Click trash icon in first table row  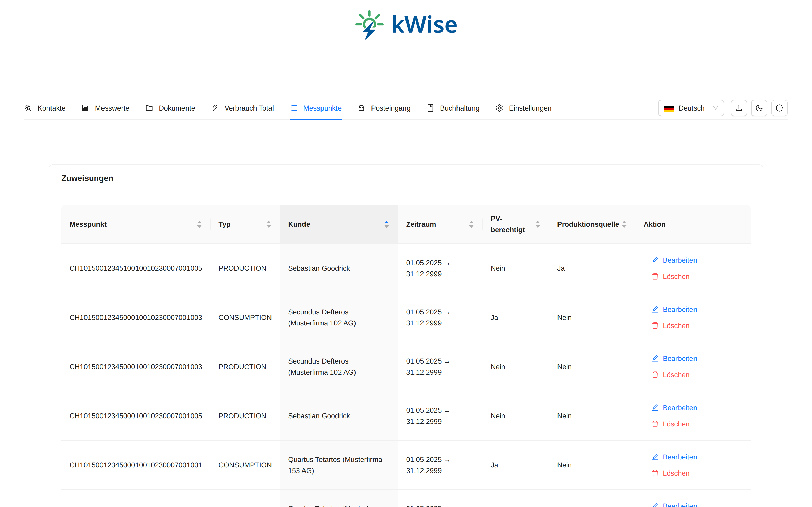655,276
